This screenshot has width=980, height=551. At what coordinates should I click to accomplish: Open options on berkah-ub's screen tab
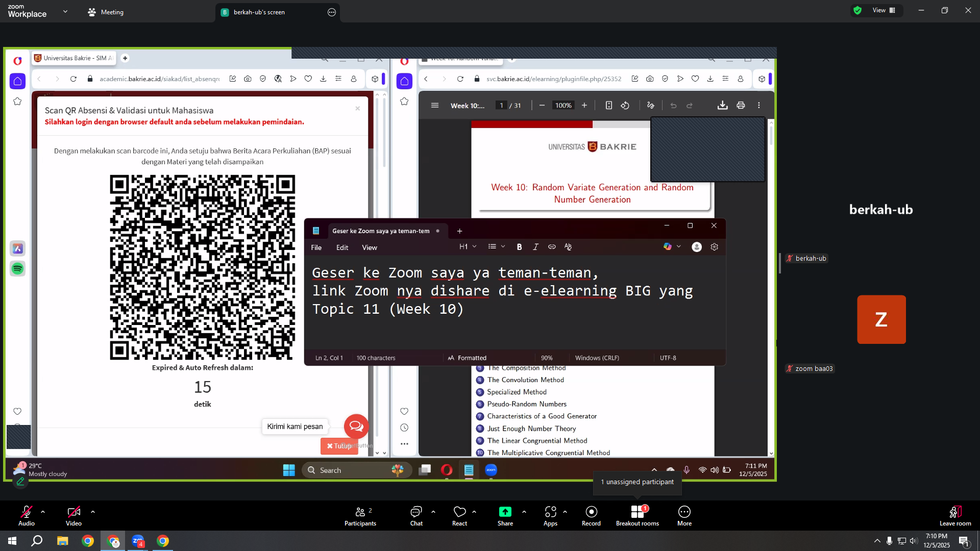click(x=332, y=12)
